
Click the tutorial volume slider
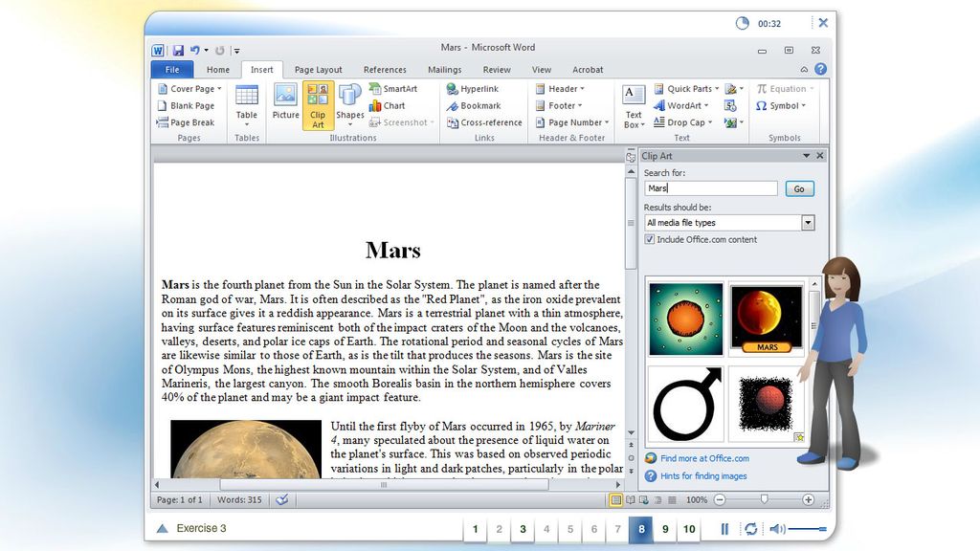(808, 529)
